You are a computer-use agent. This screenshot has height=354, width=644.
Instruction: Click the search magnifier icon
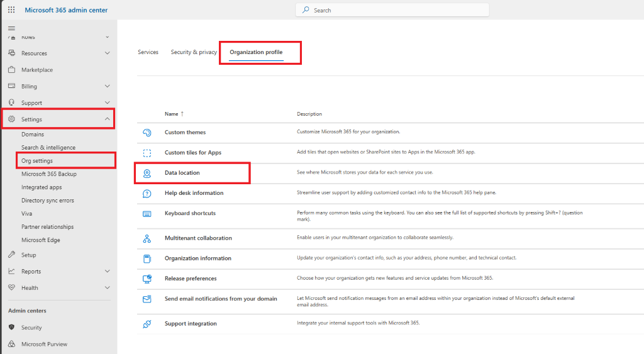click(306, 10)
